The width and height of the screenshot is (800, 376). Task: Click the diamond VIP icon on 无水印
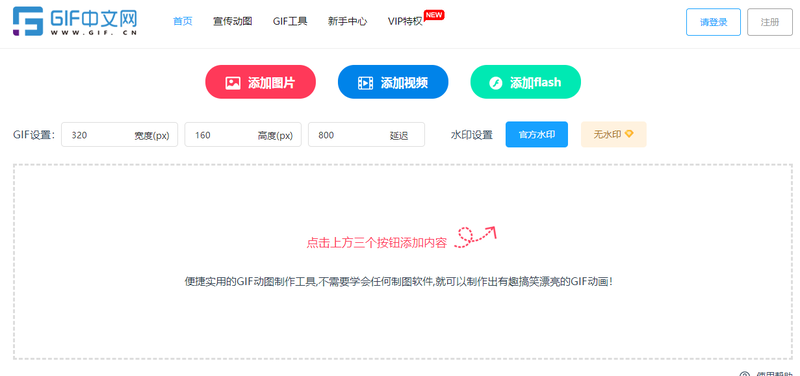[629, 134]
